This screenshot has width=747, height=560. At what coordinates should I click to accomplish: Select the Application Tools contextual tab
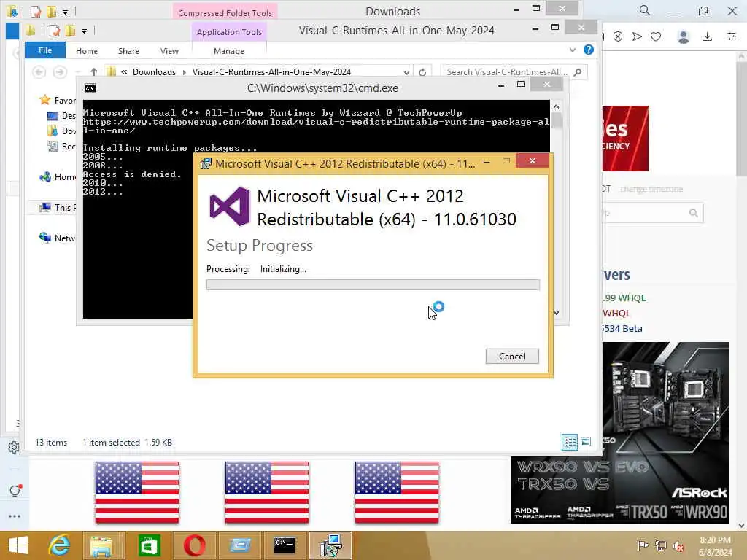(x=229, y=32)
